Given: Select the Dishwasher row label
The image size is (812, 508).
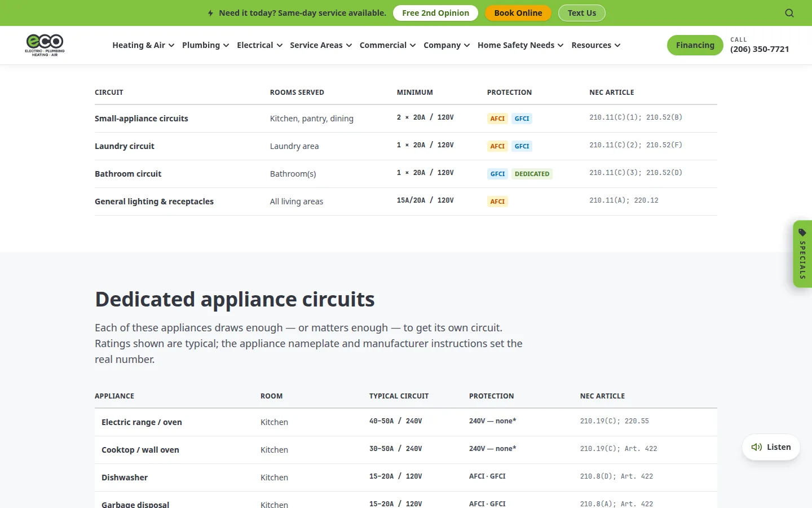Looking at the screenshot, I should tap(125, 478).
